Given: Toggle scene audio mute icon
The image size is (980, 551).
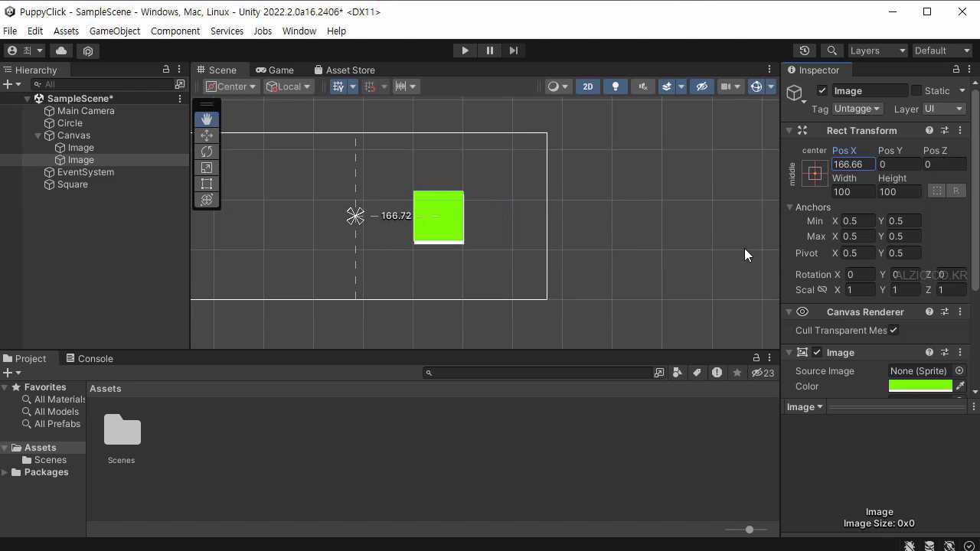Looking at the screenshot, I should pyautogui.click(x=643, y=86).
